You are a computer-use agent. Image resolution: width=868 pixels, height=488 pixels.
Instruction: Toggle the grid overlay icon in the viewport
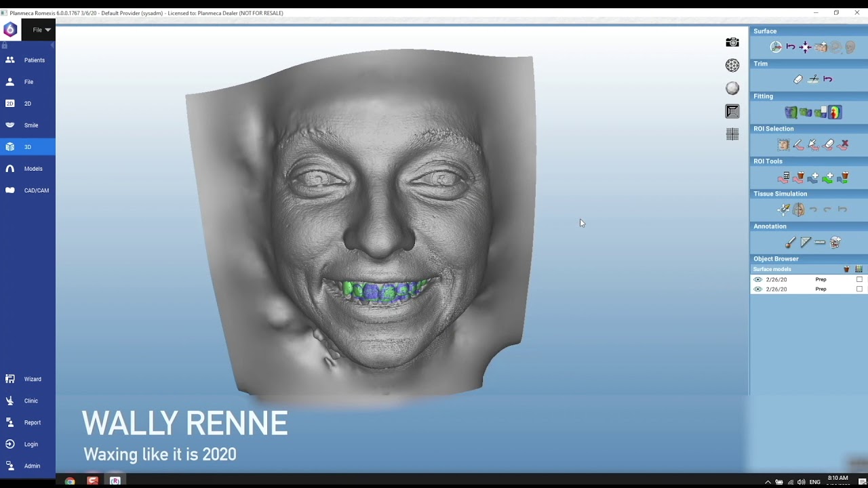(x=732, y=134)
